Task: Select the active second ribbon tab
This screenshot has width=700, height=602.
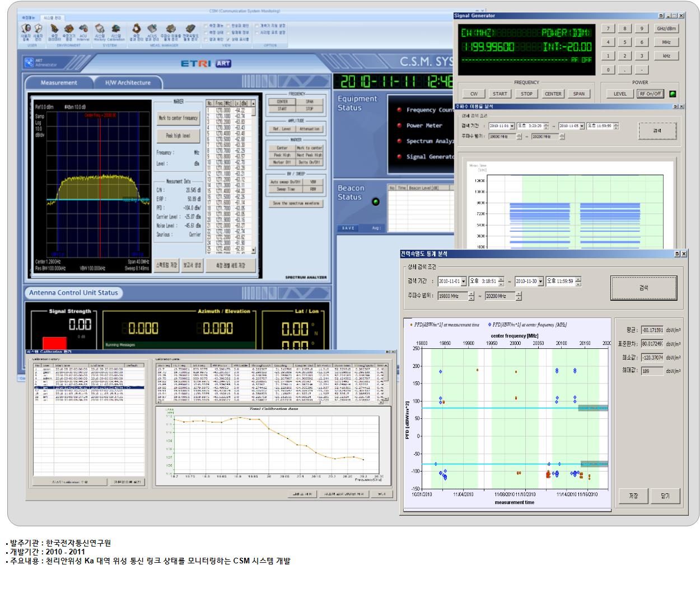Action: [x=52, y=18]
